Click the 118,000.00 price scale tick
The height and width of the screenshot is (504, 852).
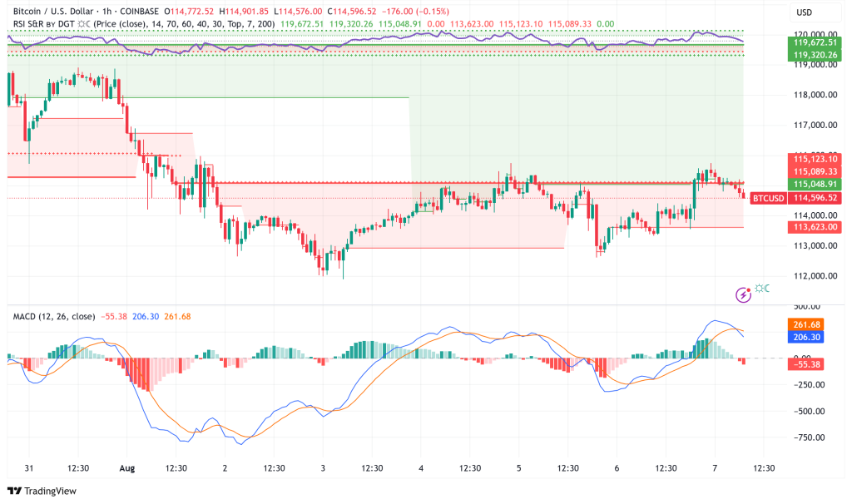coord(815,95)
